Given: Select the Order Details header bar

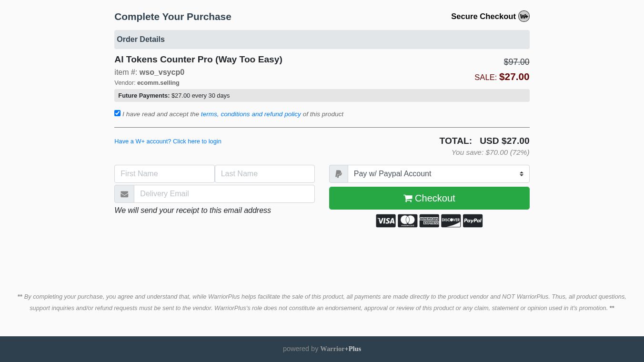Looking at the screenshot, I should [x=322, y=40].
